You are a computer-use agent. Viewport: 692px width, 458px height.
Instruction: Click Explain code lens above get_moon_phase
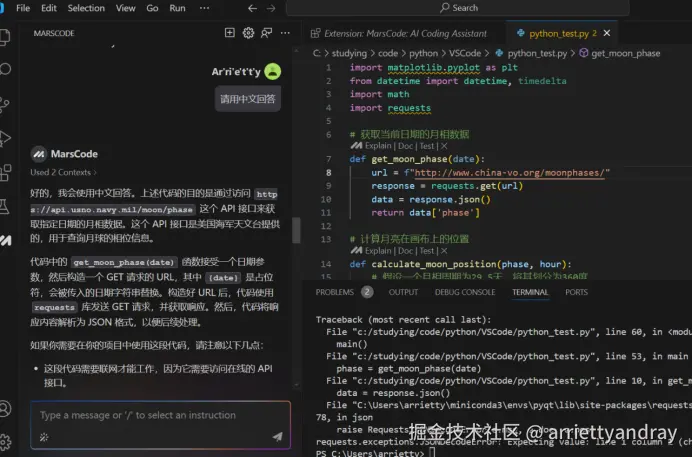pyautogui.click(x=378, y=146)
